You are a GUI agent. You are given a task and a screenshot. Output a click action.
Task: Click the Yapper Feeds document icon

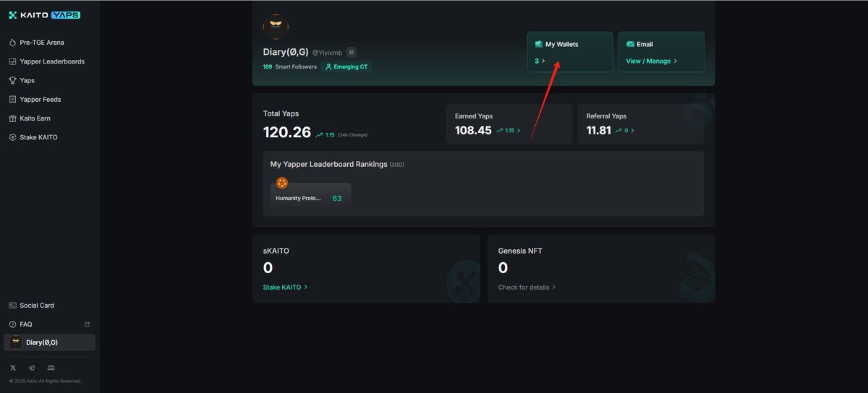click(x=12, y=99)
